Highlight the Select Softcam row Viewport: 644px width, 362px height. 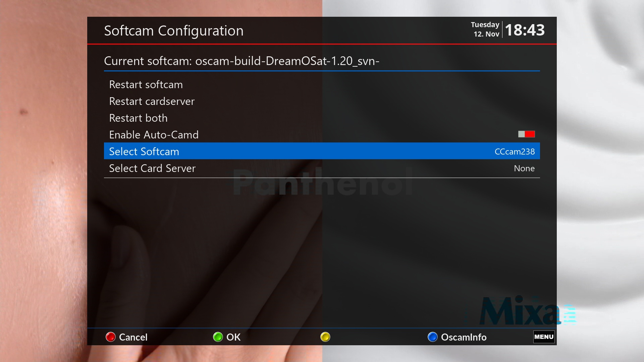[x=322, y=151]
